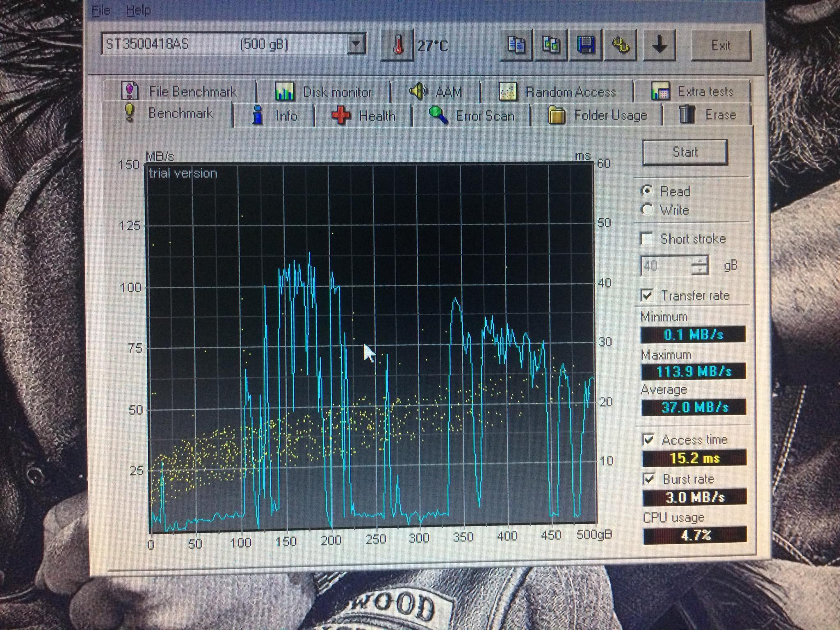This screenshot has width=840, height=630.
Task: Click the 4.7% CPU usage value
Action: click(x=695, y=535)
